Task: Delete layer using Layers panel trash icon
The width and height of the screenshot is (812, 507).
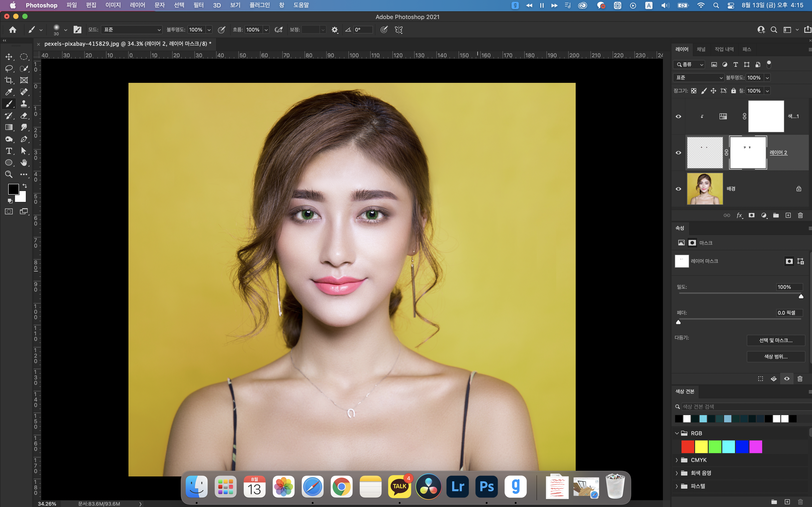Action: tap(800, 215)
